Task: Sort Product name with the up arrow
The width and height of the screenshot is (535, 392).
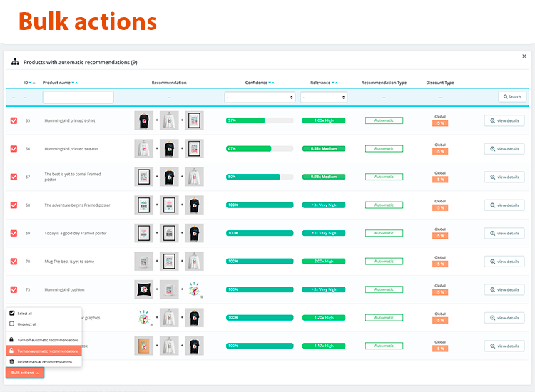Action: (x=76, y=83)
